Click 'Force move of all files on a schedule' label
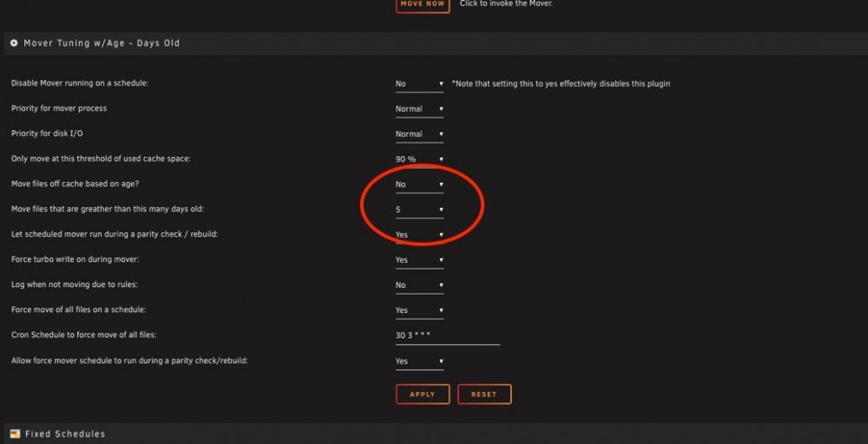 [79, 310]
